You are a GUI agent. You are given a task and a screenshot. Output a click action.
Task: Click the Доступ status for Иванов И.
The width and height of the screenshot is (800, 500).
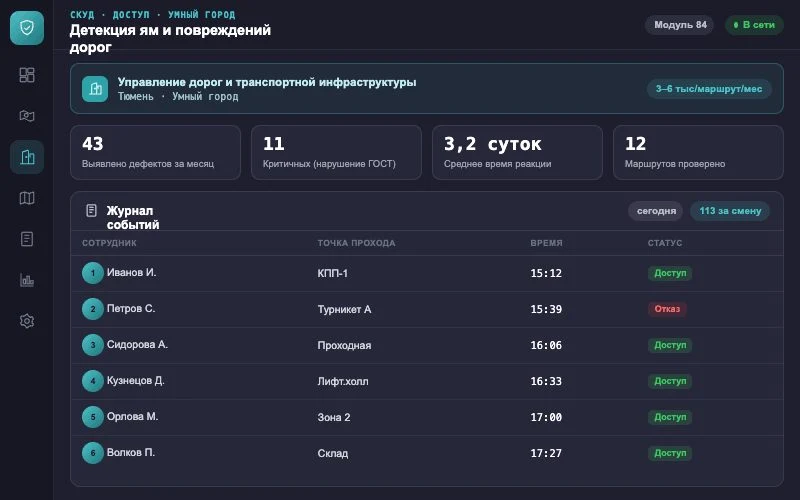(670, 273)
